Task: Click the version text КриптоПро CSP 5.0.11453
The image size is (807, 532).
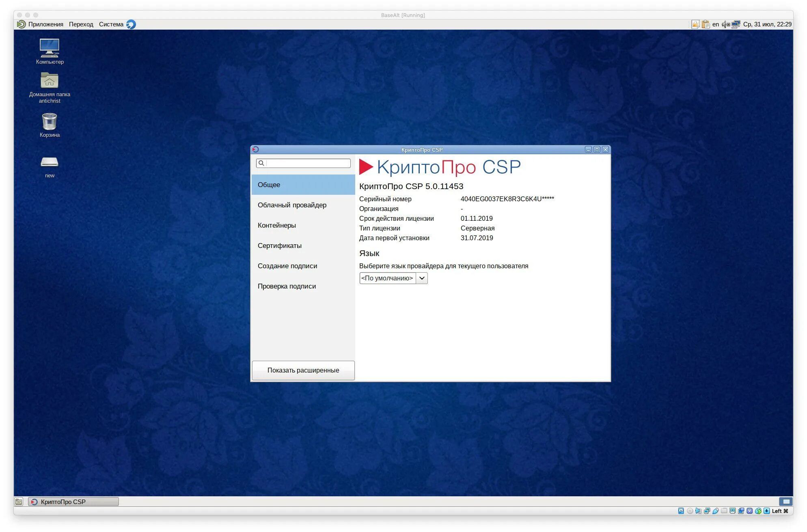Action: pos(411,186)
